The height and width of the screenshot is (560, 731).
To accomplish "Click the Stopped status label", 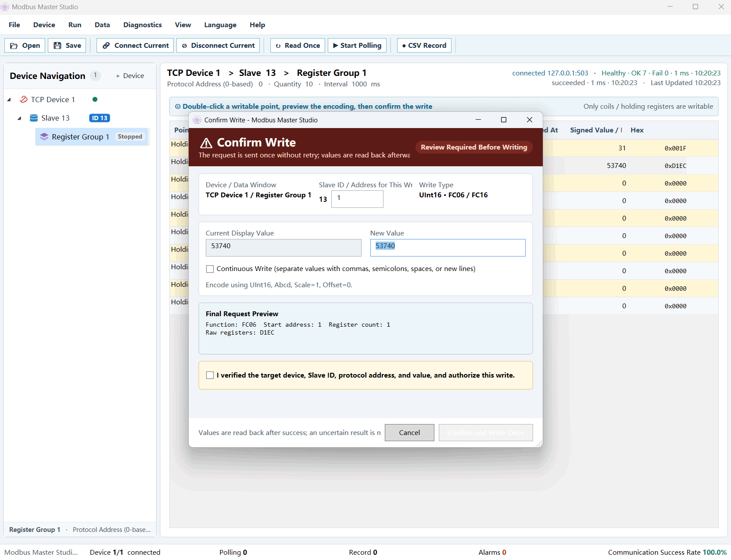I will point(130,137).
